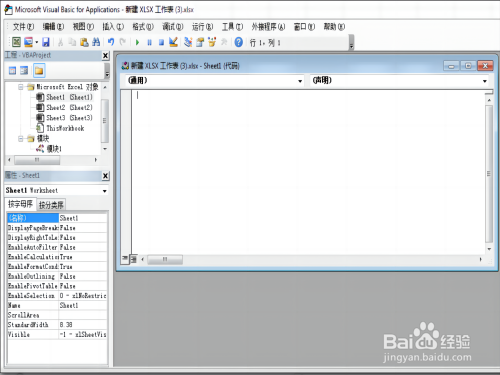Click the Cut scissors icon
500x375 pixels.
60,42
